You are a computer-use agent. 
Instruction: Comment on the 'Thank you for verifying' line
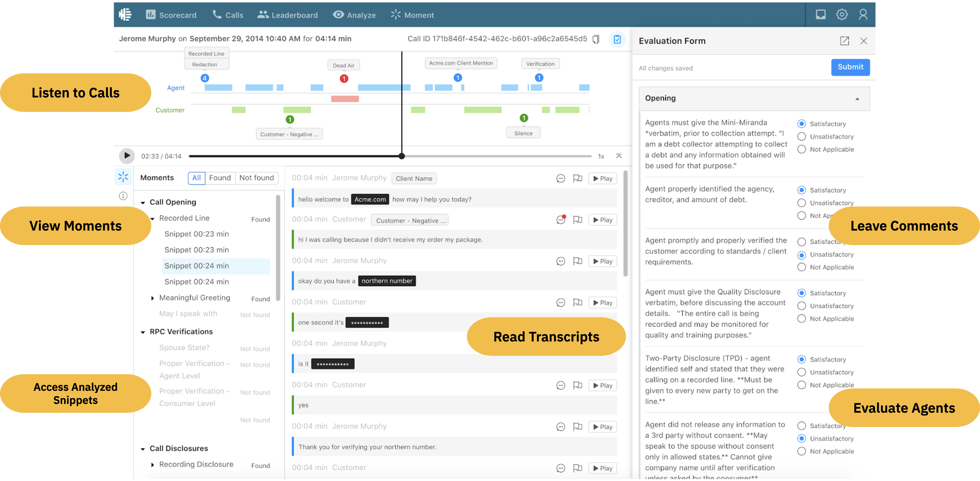pyautogui.click(x=560, y=427)
